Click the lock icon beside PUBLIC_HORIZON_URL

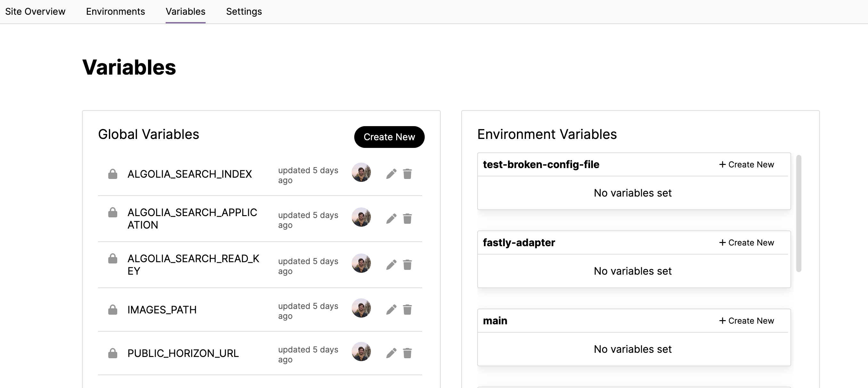pos(112,353)
